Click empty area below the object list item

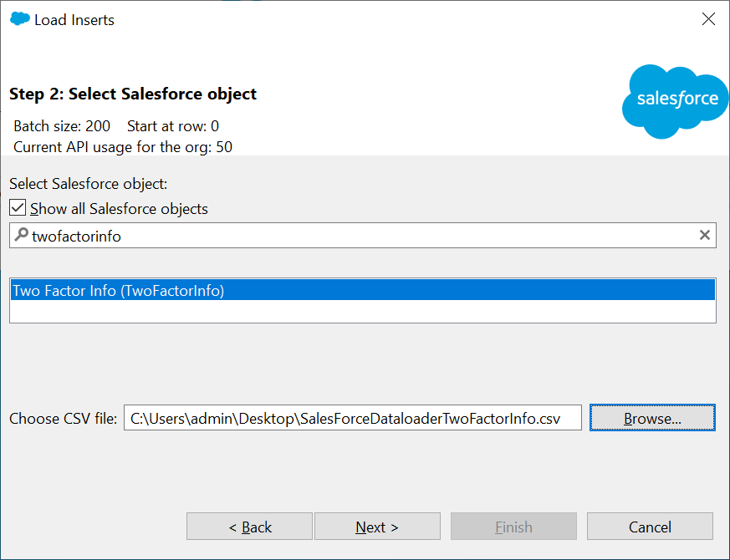coord(362,311)
